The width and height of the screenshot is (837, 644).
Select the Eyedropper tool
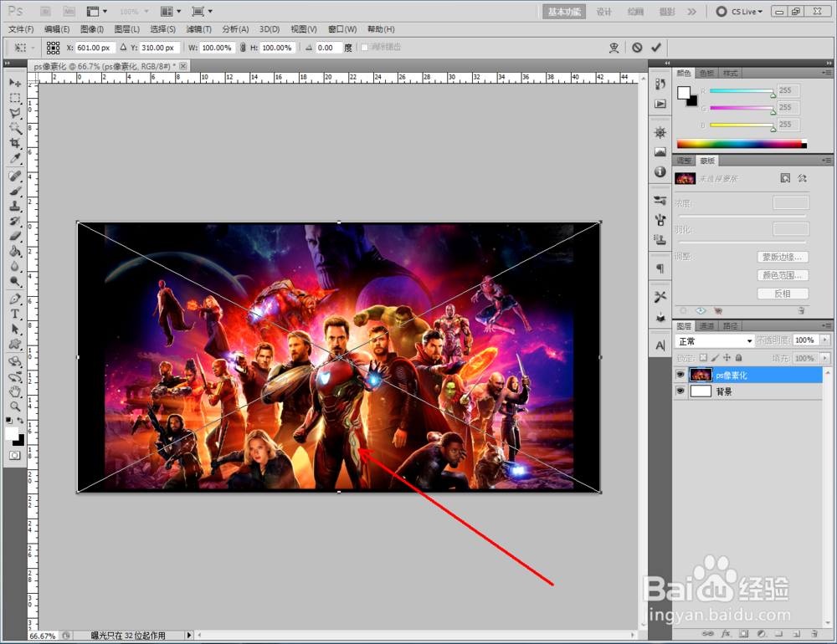pyautogui.click(x=15, y=158)
